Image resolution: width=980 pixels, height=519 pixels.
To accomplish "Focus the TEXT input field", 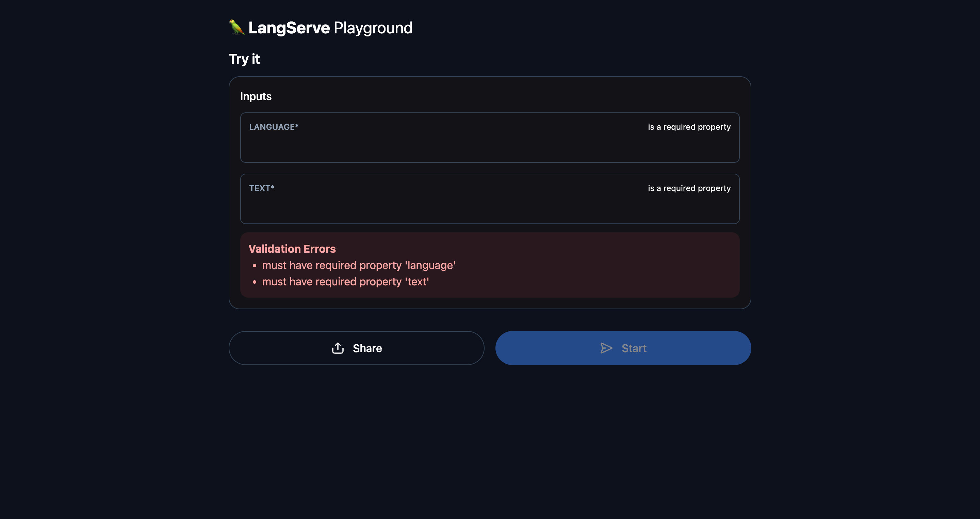I will click(x=489, y=208).
